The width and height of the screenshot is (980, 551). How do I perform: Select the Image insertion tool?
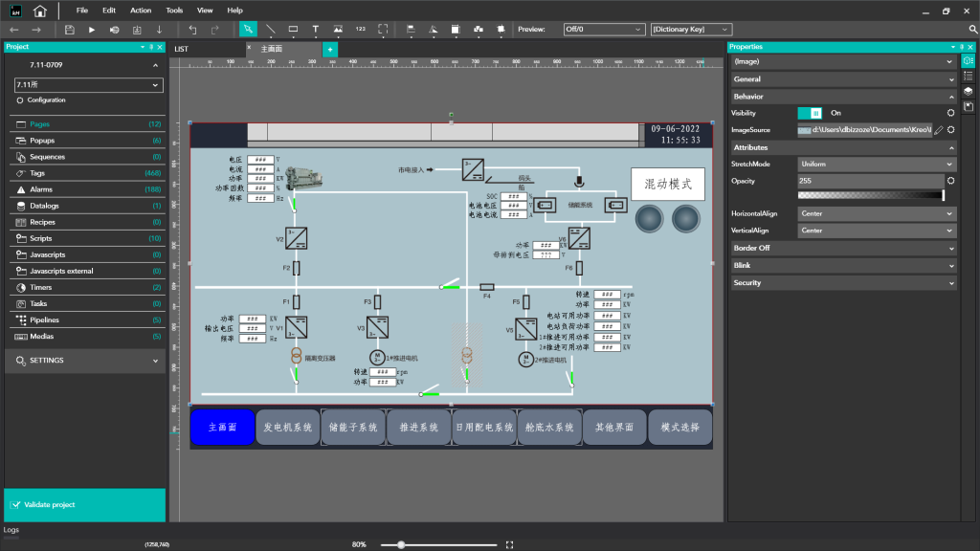coord(338,29)
